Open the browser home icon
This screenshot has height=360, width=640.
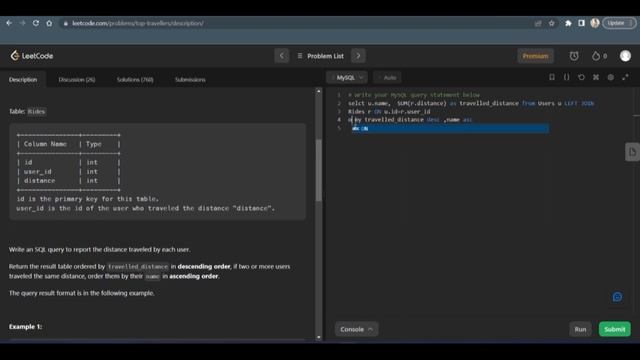pos(49,23)
